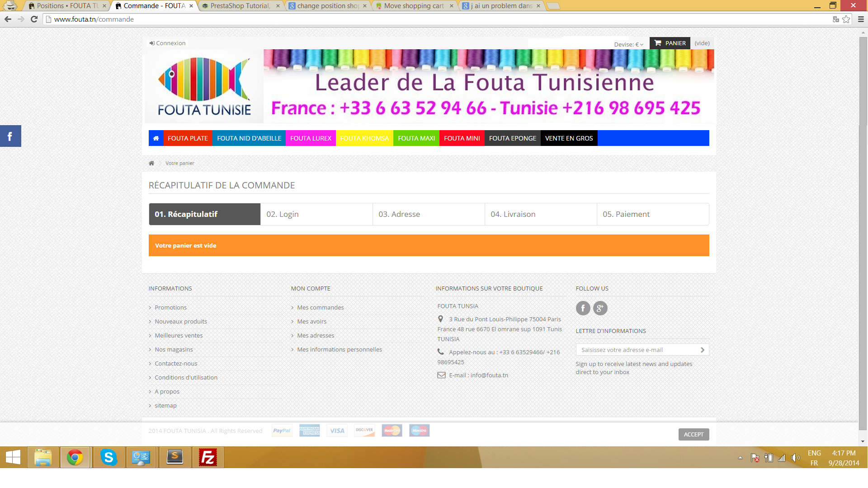
Task: Open Sublime Text from taskbar
Action: (x=175, y=457)
